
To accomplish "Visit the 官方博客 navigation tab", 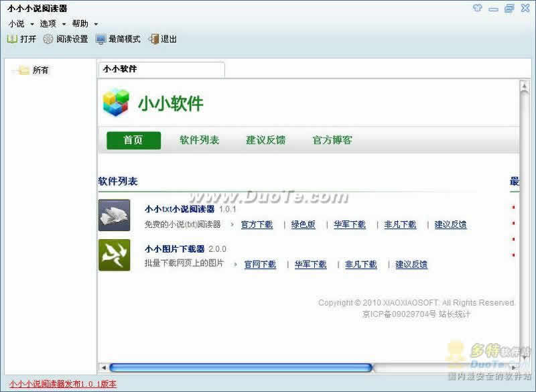I will pos(332,140).
